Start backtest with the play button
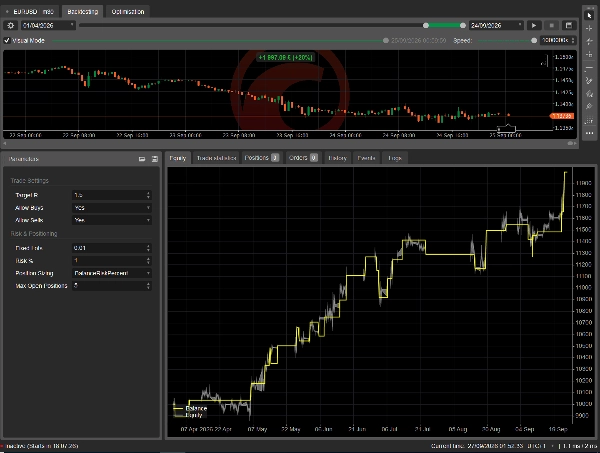The width and height of the screenshot is (600, 453). 533,26
